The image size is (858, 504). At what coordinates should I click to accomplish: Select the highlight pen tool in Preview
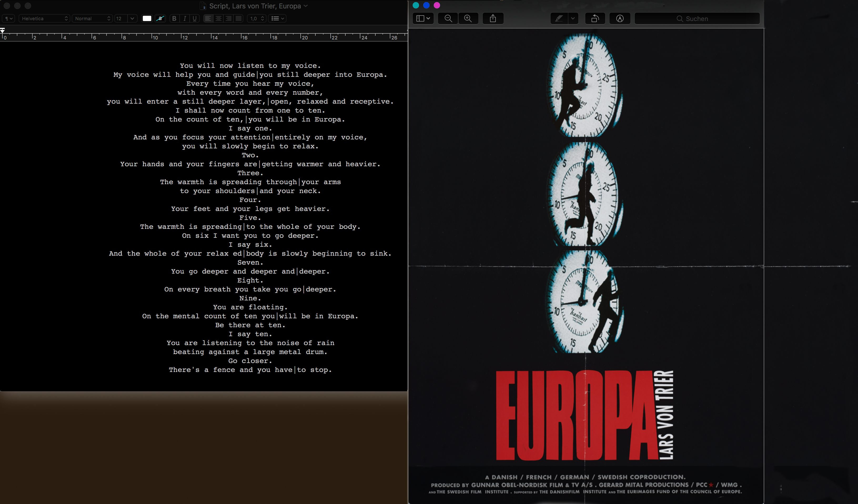[559, 18]
